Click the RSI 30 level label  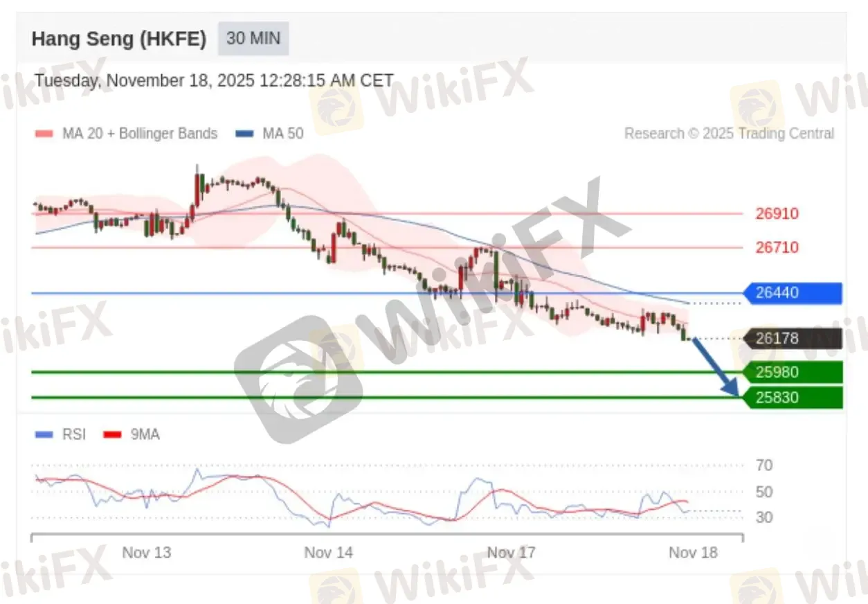pyautogui.click(x=764, y=517)
